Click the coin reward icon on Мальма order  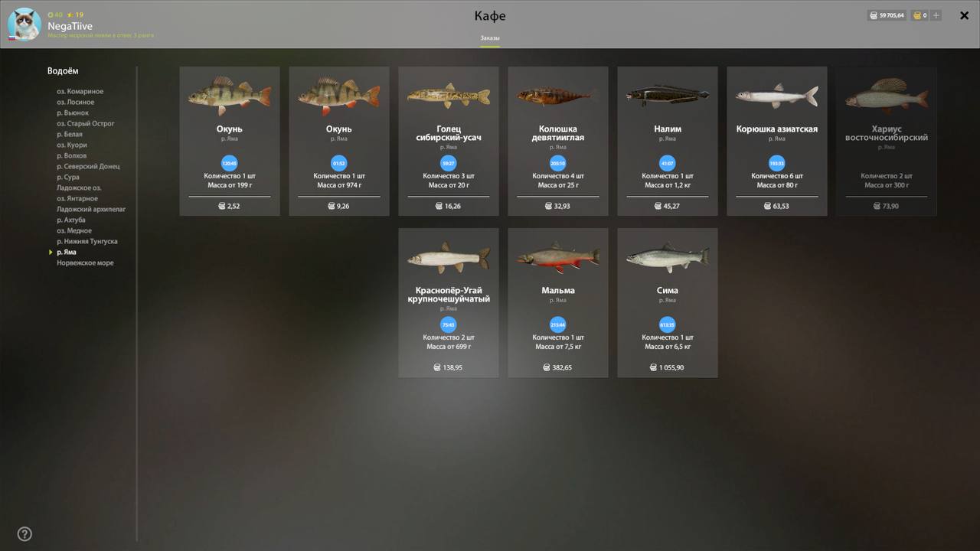[548, 368]
